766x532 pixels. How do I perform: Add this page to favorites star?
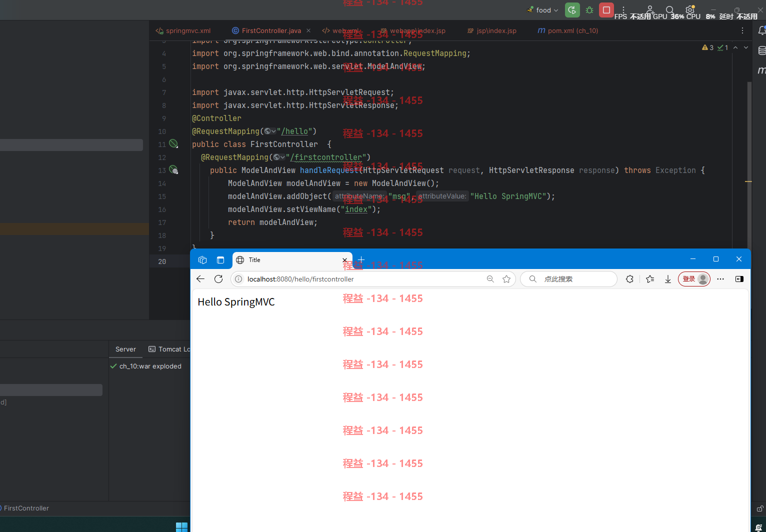pyautogui.click(x=506, y=279)
